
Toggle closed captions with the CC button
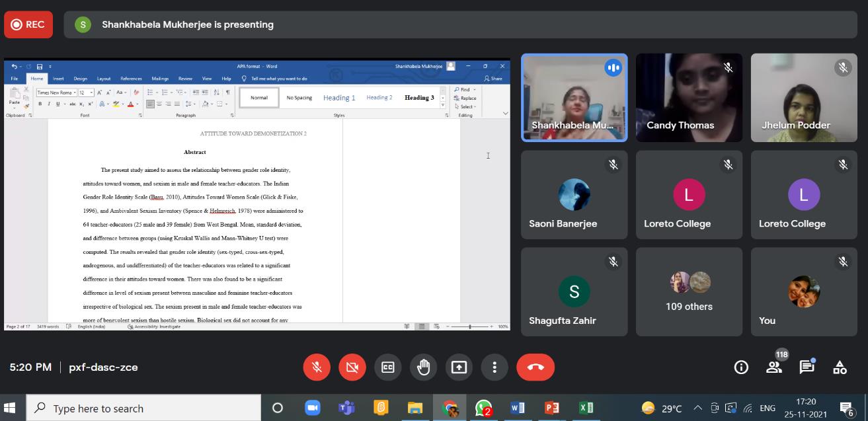pos(388,367)
